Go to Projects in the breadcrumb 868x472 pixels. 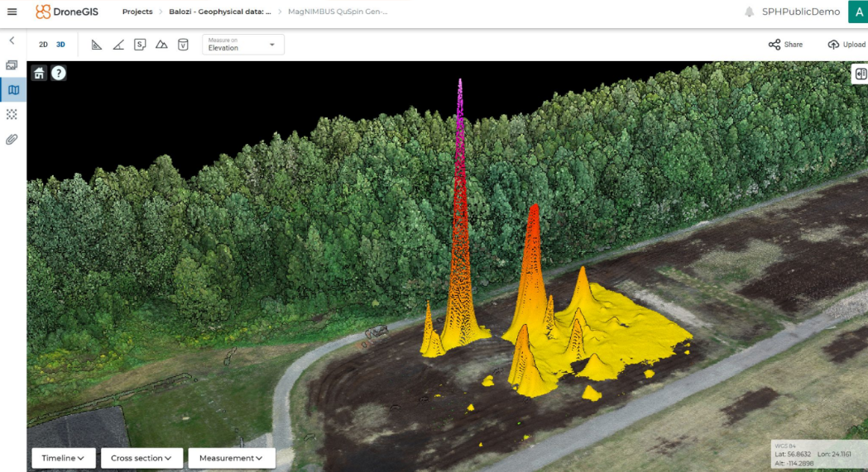tap(137, 12)
